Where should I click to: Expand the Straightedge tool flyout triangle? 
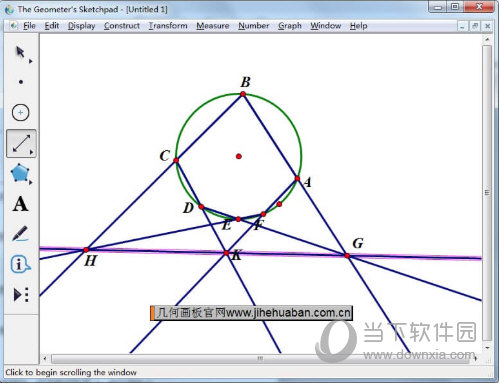(x=32, y=152)
